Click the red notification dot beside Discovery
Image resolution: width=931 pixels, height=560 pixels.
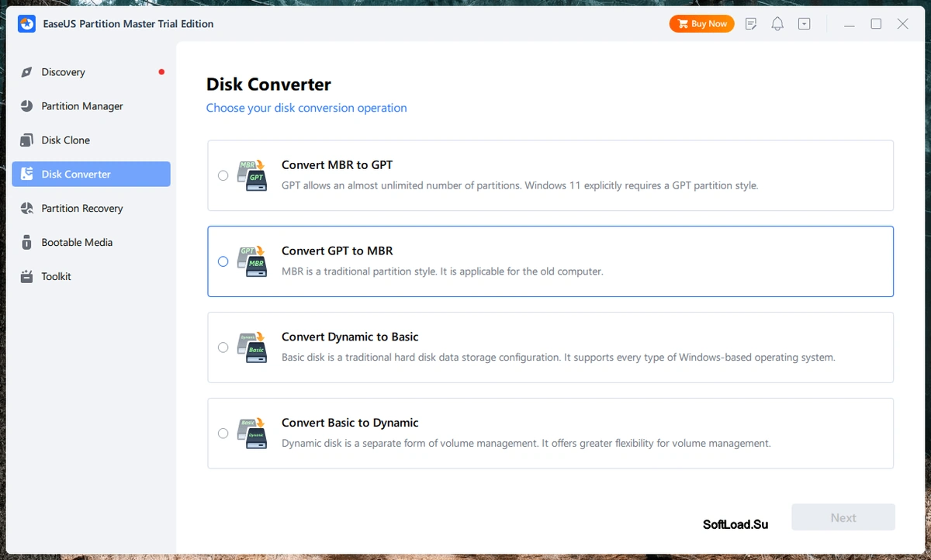pos(161,72)
